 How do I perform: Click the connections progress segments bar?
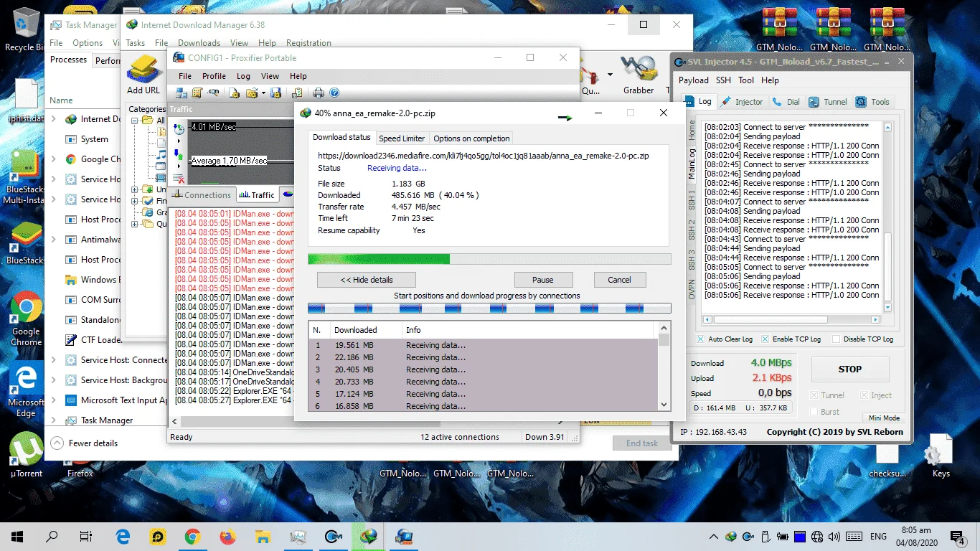[489, 309]
